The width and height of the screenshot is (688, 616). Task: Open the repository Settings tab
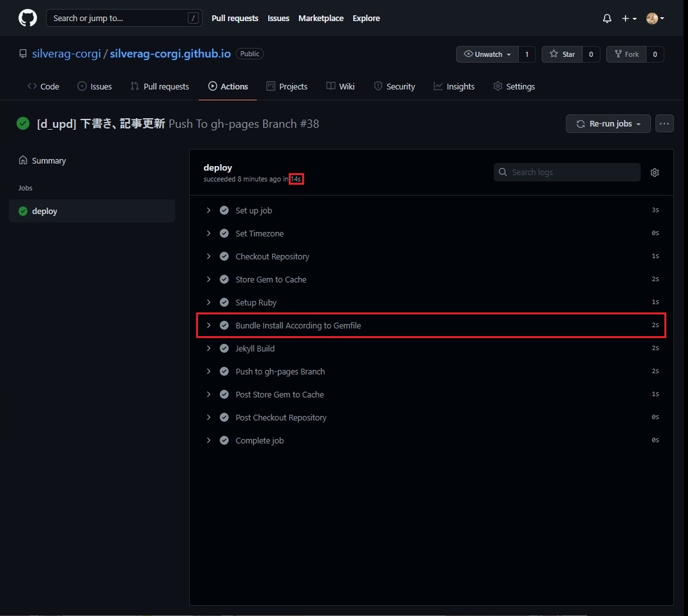[514, 86]
